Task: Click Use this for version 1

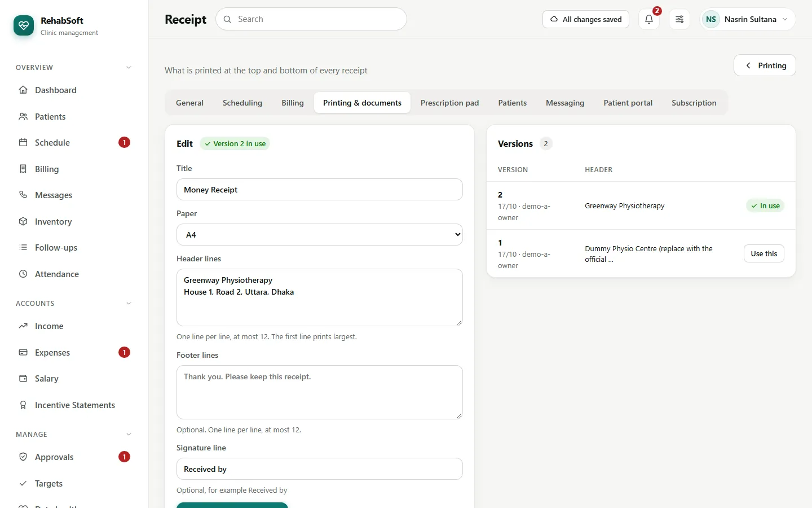Action: tap(764, 253)
